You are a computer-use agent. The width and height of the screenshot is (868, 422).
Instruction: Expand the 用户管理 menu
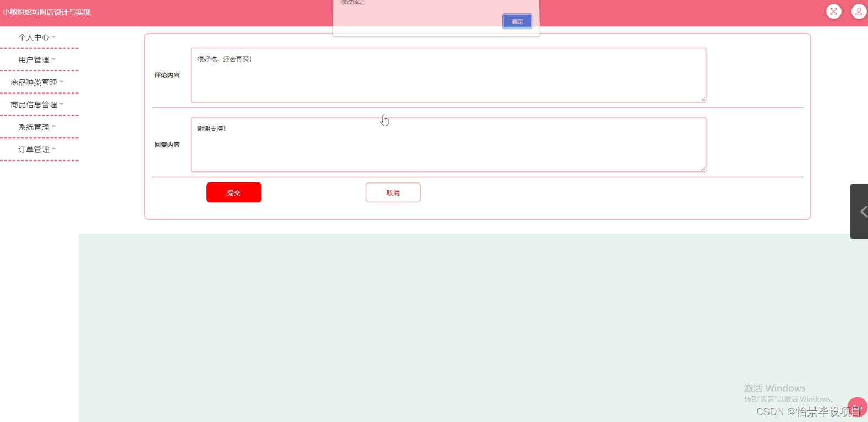[37, 60]
